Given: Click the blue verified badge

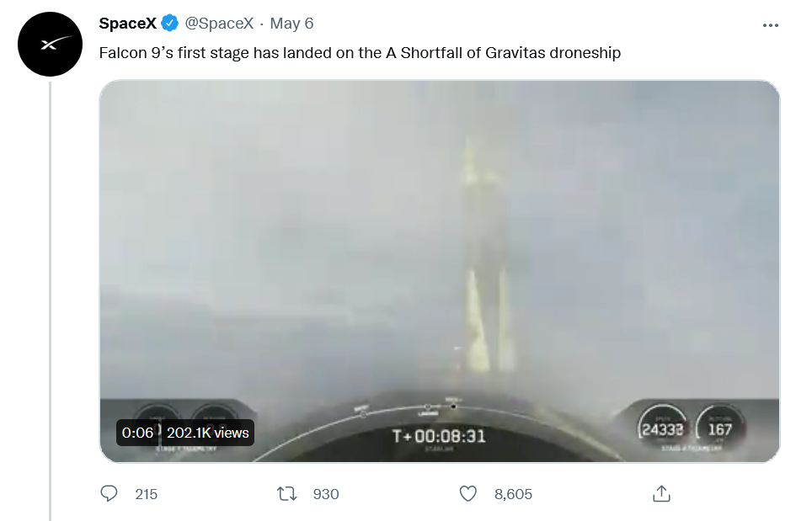Looking at the screenshot, I should 169,24.
